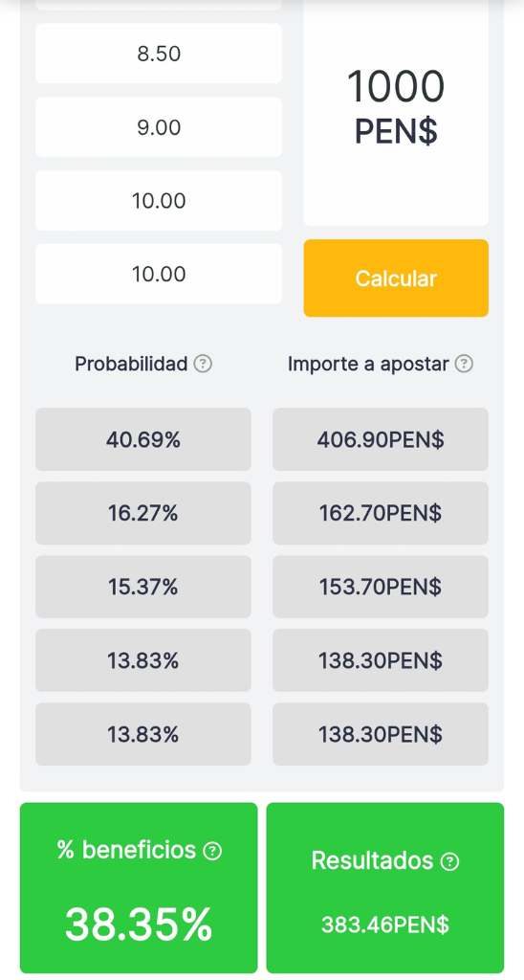Click the 383.46PEN$ results green panel
Viewport: 524px width, 980px height.
coord(384,888)
